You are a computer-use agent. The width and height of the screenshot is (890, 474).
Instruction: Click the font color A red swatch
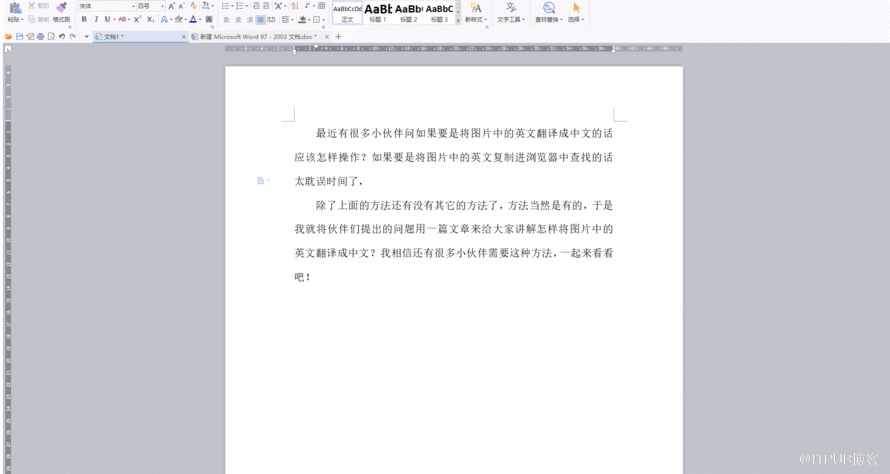click(x=193, y=19)
